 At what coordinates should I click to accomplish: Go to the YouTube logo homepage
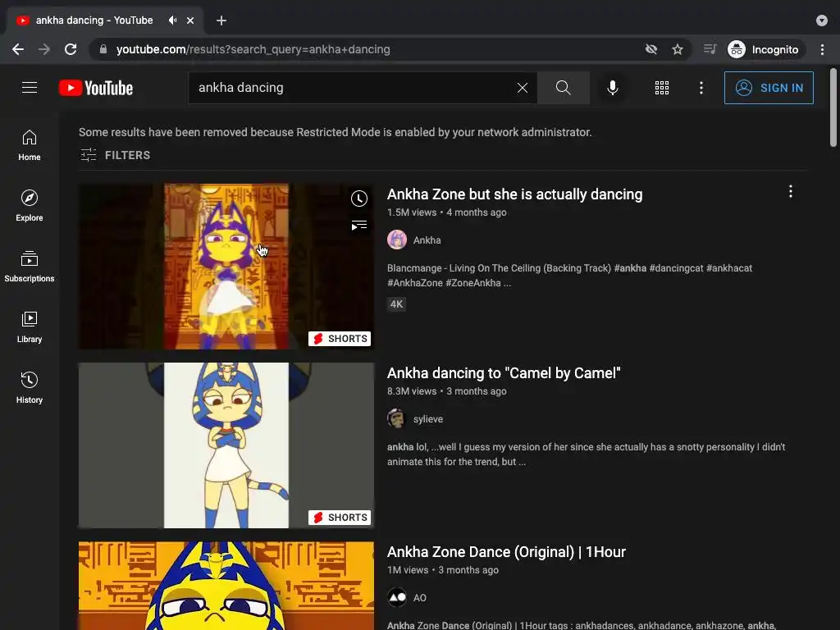[96, 88]
